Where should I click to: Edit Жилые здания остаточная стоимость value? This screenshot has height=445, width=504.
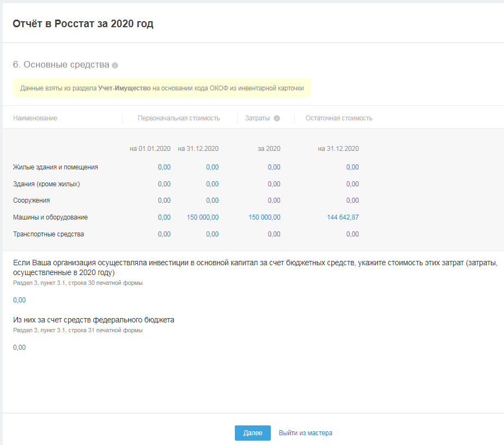[352, 167]
